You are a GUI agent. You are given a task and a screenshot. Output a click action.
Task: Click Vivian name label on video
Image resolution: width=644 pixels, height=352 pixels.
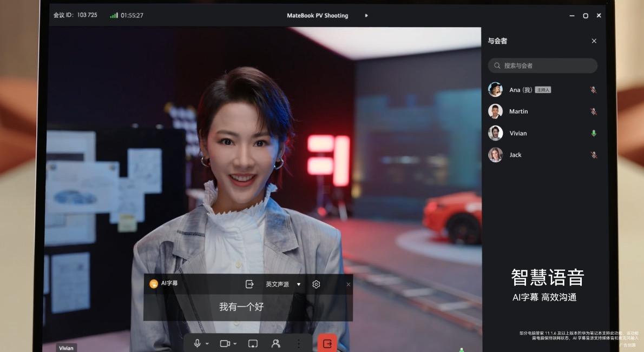[66, 348]
